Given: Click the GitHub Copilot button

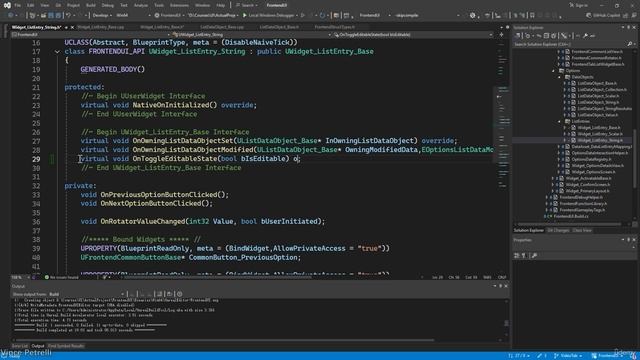Looking at the screenshot, I should [603, 16].
